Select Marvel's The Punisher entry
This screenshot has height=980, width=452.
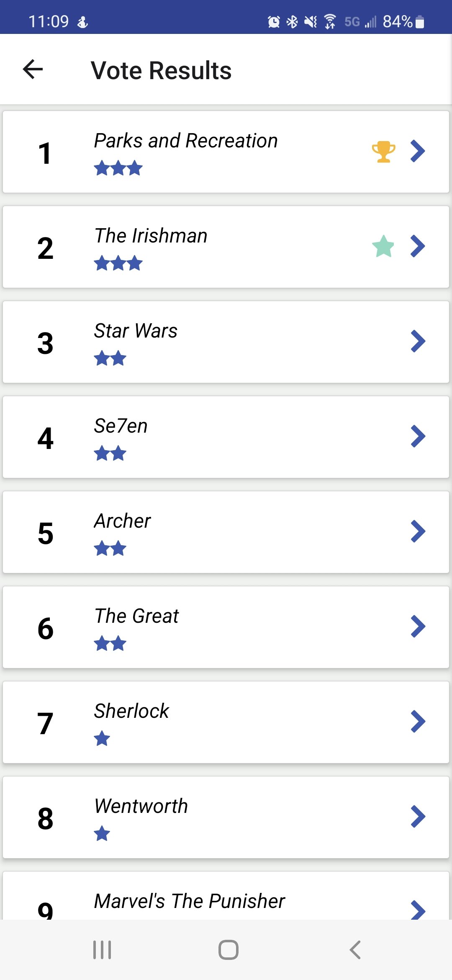tap(226, 896)
